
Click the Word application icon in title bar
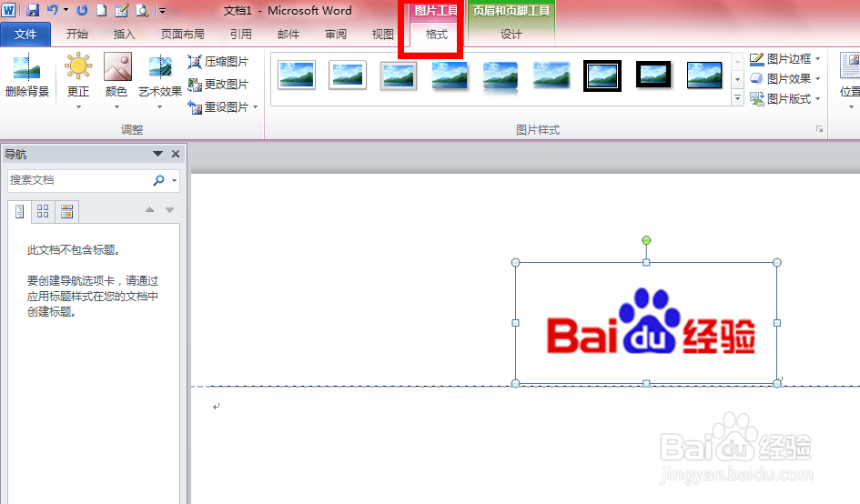[8, 10]
